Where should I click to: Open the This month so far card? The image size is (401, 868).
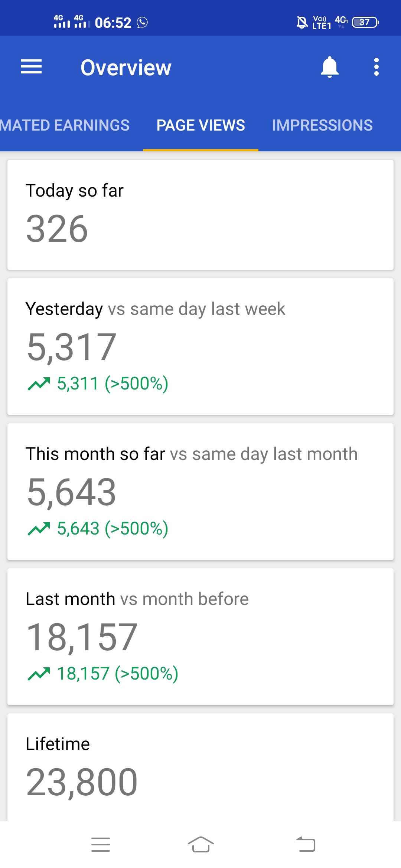(x=200, y=491)
